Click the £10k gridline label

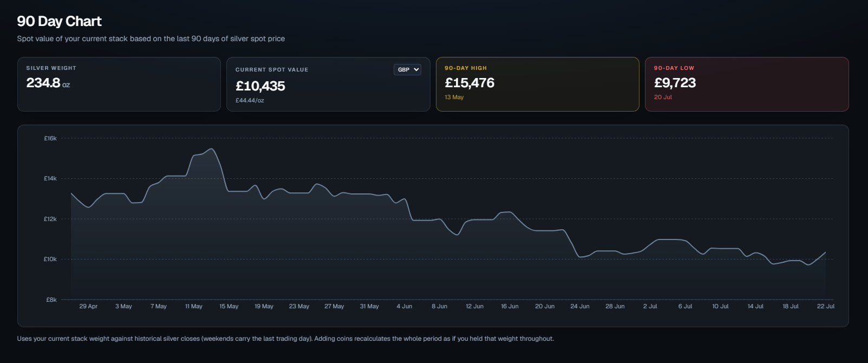click(50, 260)
